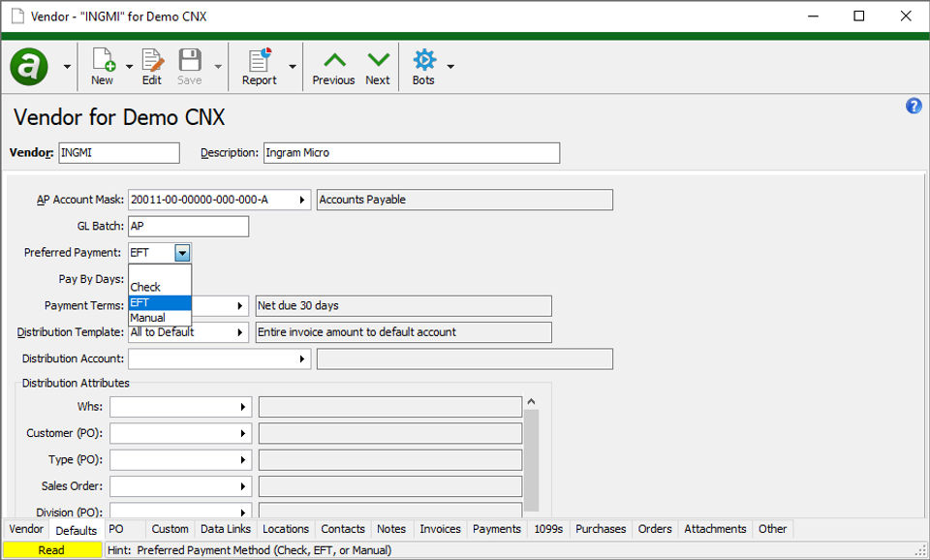Click the New document toolbar icon
This screenshot has height=560, width=930.
pos(103,60)
